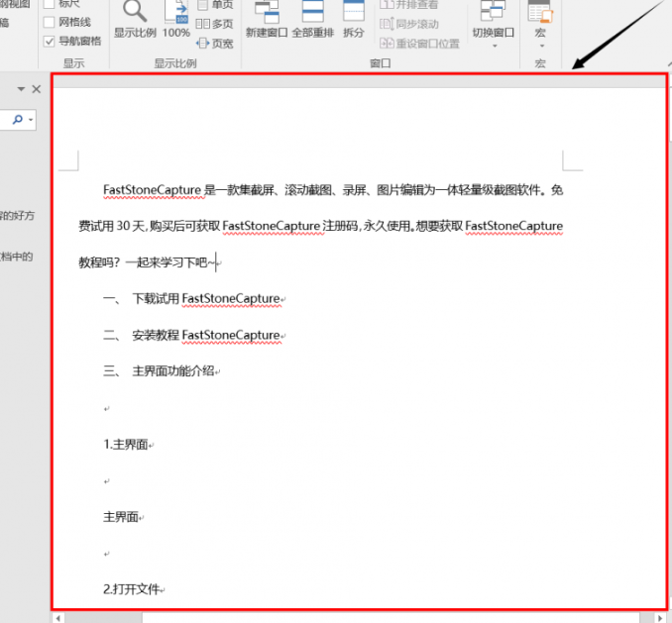Enable the 网格线 gridlines checkbox
The height and width of the screenshot is (623, 672).
[50, 22]
